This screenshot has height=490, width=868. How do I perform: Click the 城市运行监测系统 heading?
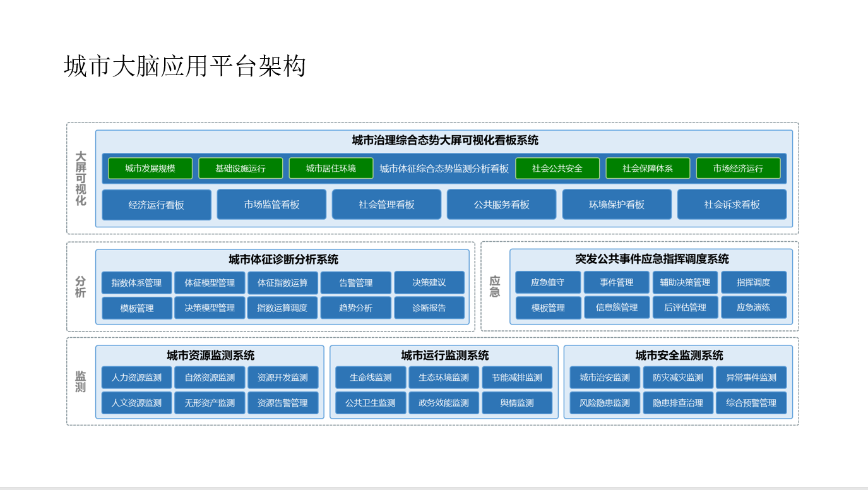pyautogui.click(x=445, y=356)
